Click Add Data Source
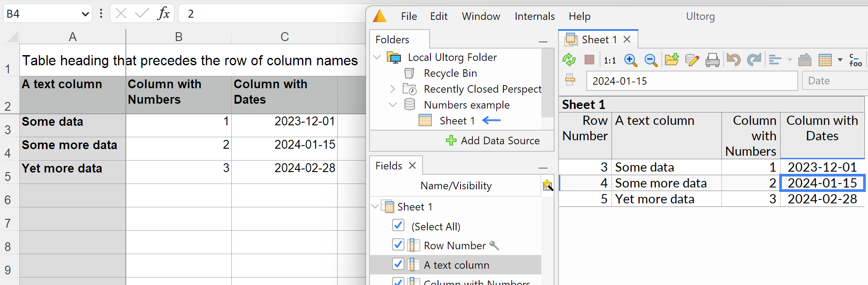 click(x=493, y=141)
